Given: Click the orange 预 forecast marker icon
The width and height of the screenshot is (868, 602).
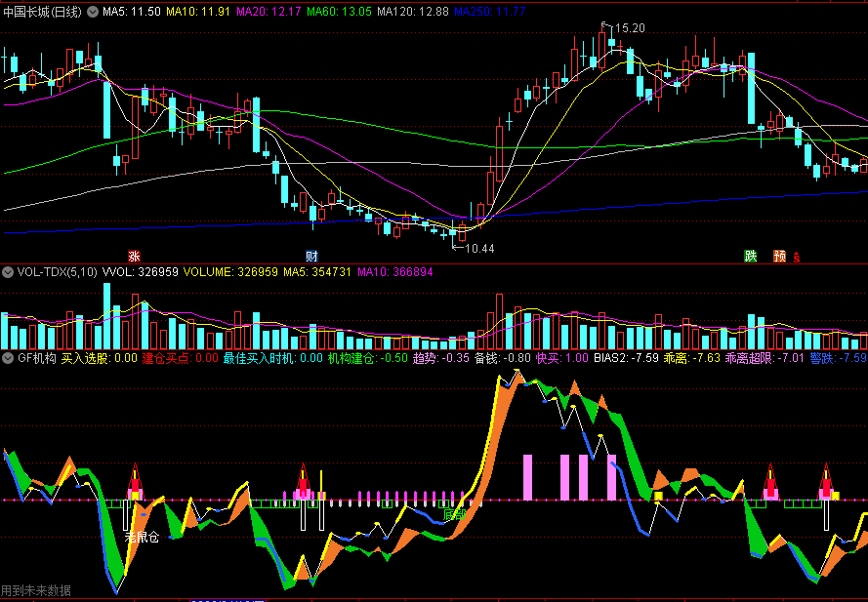Looking at the screenshot, I should click(x=780, y=257).
